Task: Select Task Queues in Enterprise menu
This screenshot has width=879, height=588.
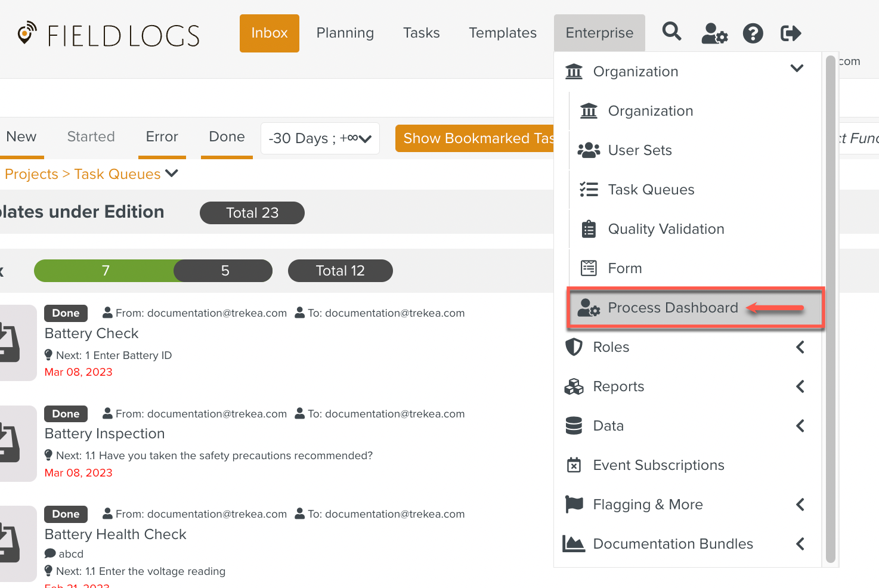Action: 651,190
